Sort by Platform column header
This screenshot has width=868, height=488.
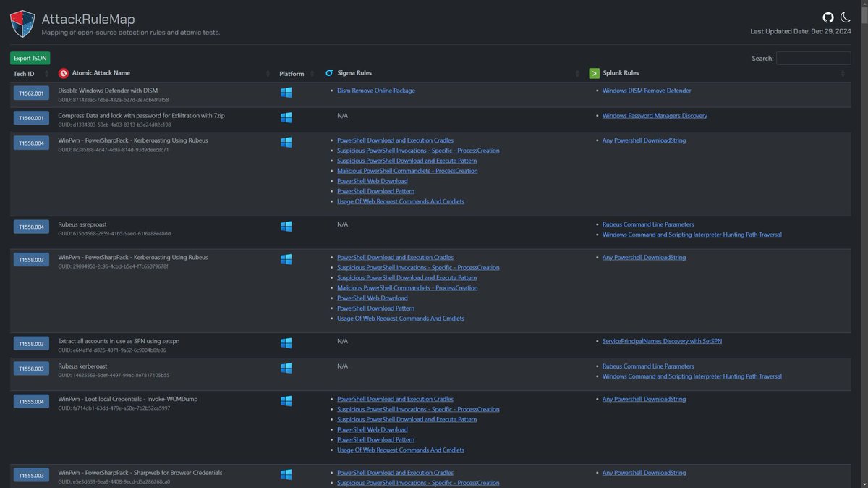click(x=297, y=73)
